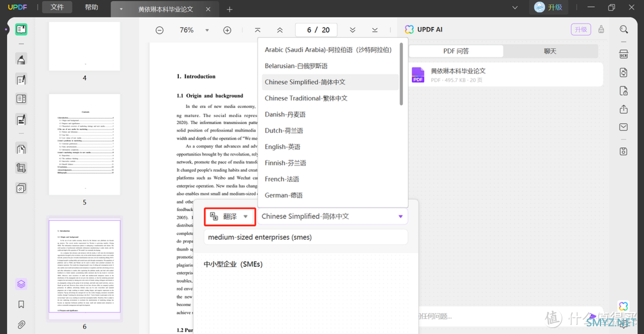Choose Chinese Traditional-繁体中文 language
Screen dimensions: 644x334
tap(330, 98)
